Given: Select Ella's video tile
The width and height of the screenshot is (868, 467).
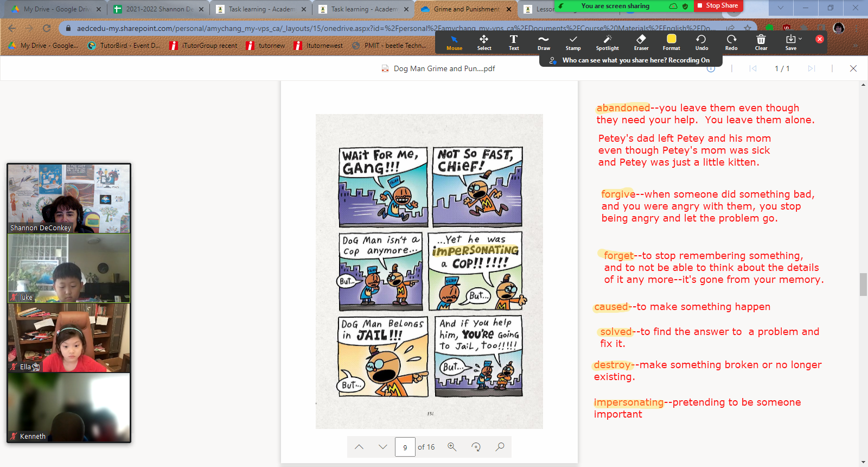Looking at the screenshot, I should 69,338.
